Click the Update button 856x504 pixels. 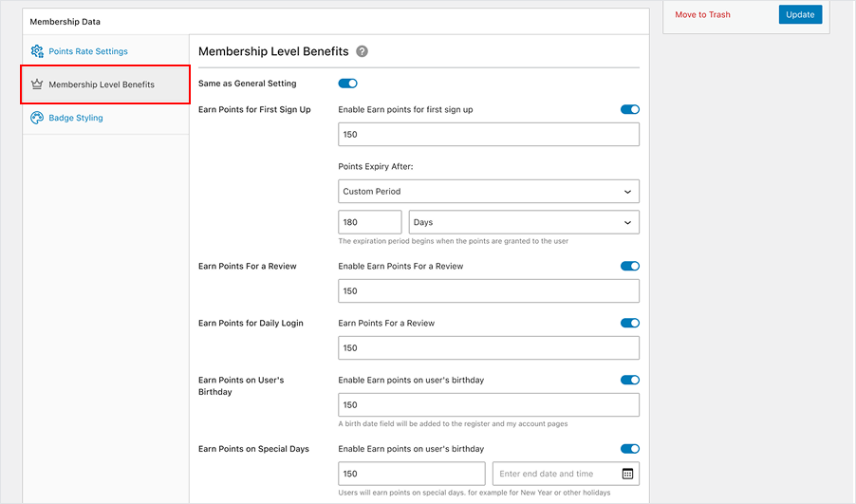click(800, 14)
